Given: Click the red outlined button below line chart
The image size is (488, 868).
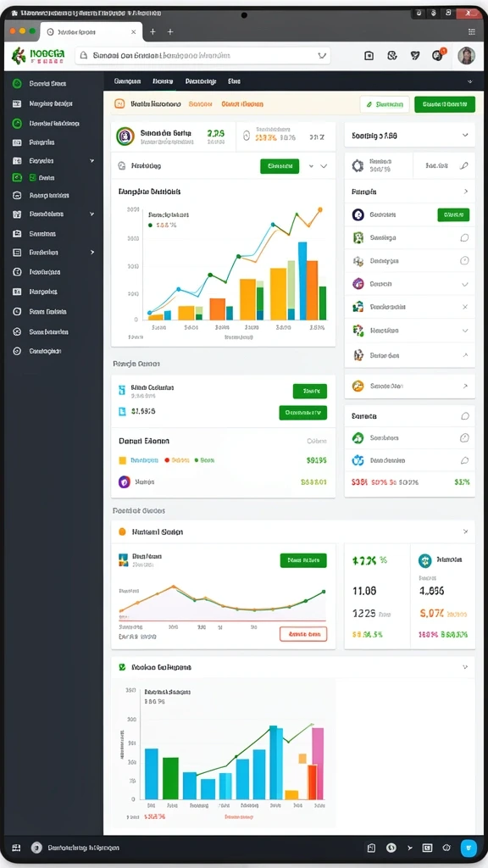Looking at the screenshot, I should (303, 634).
